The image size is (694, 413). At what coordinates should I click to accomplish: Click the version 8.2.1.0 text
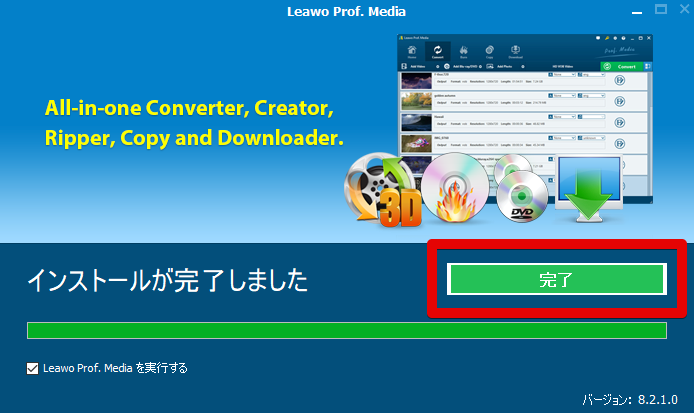[x=630, y=400]
